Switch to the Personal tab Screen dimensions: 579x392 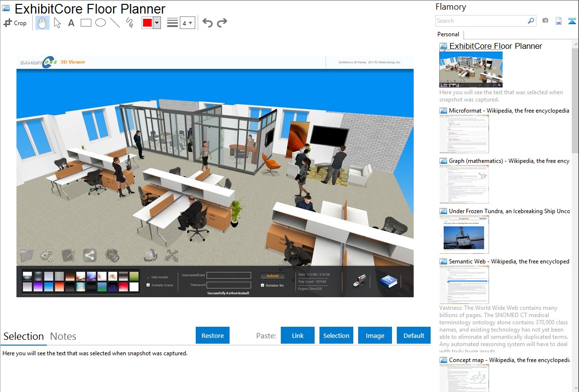click(x=449, y=34)
